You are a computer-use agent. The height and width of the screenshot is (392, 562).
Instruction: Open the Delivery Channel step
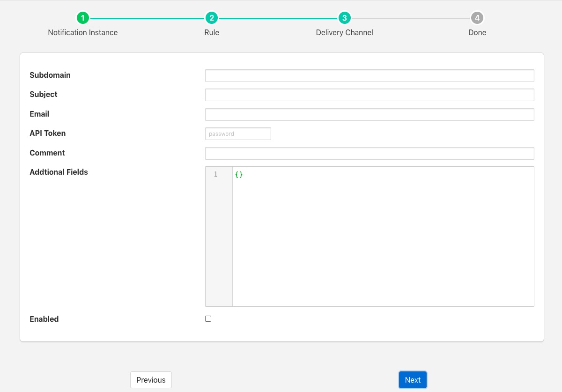344,32
